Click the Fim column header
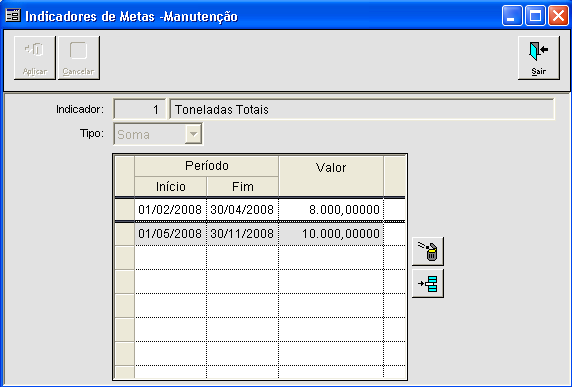This screenshot has width=572, height=387. [242, 186]
